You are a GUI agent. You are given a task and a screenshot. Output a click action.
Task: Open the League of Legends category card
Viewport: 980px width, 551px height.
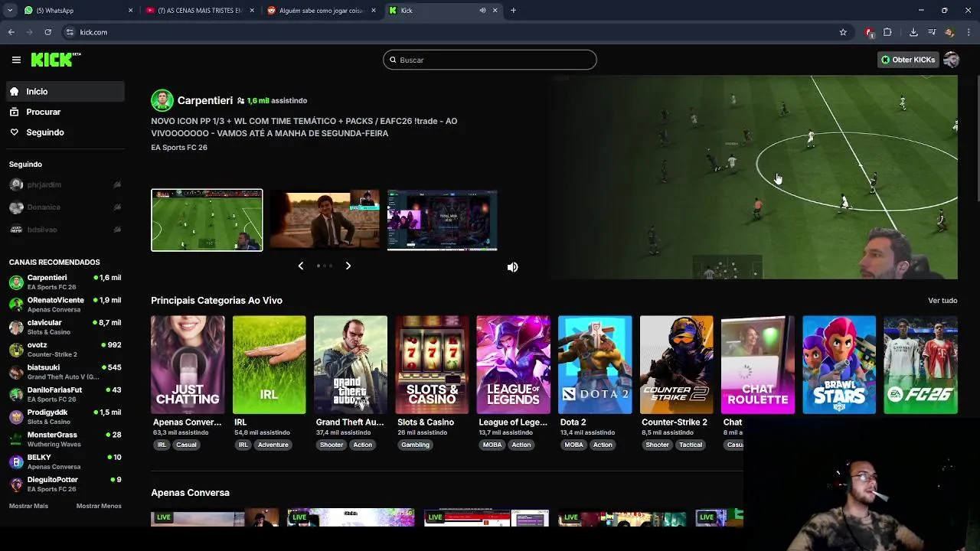[x=513, y=364]
